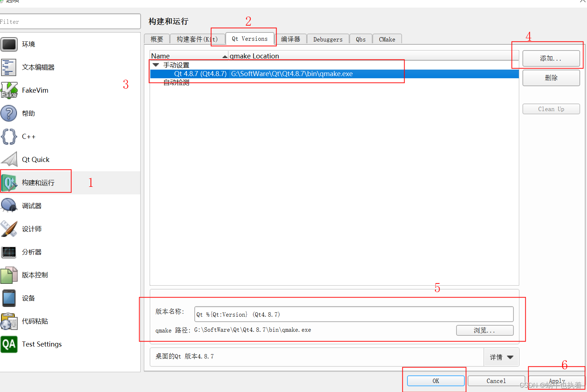Click the Clean Up button

click(551, 109)
